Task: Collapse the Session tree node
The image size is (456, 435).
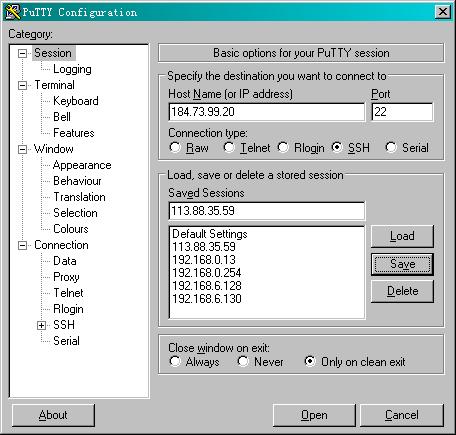Action: pos(22,53)
